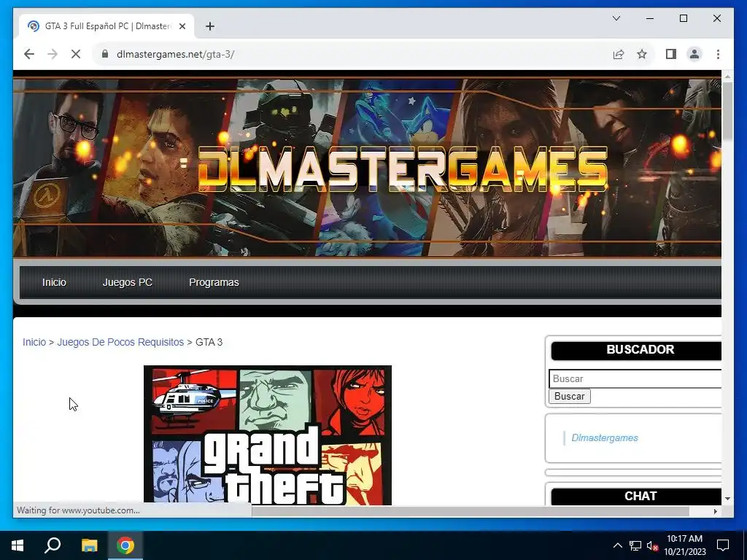Minimize the Chrome window

tap(650, 18)
